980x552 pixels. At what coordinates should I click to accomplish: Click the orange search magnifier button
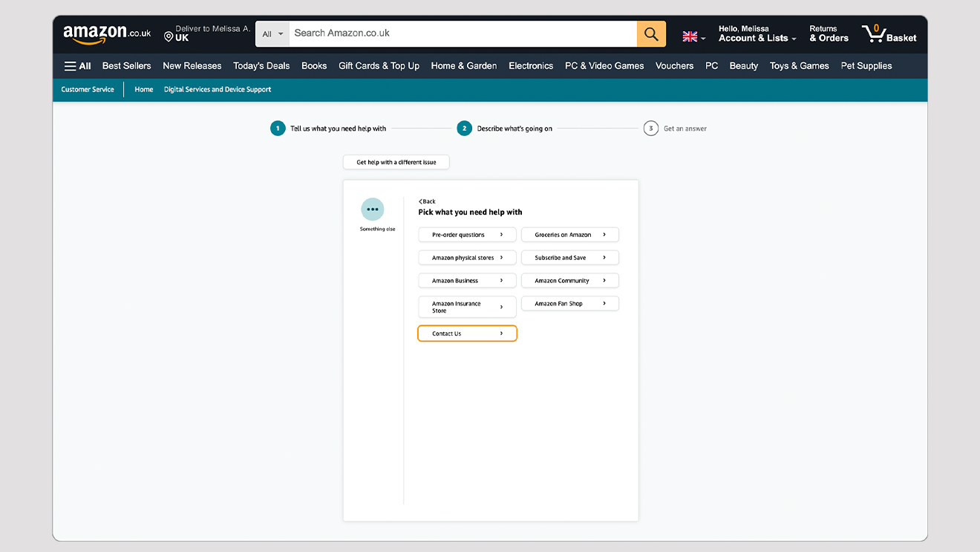pos(651,34)
